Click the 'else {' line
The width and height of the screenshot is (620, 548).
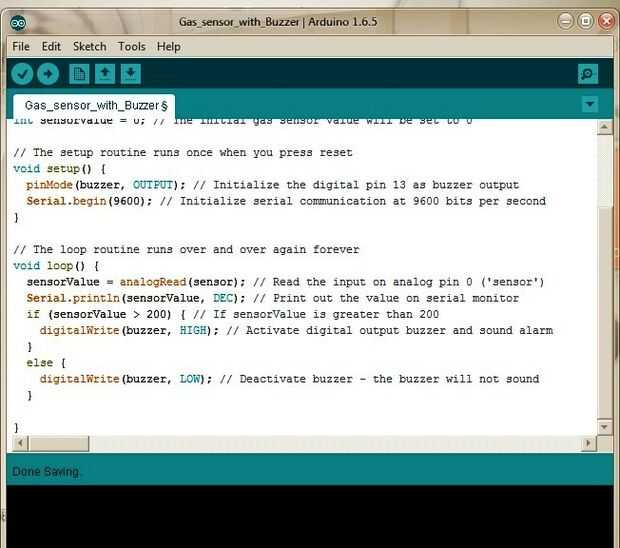(46, 363)
